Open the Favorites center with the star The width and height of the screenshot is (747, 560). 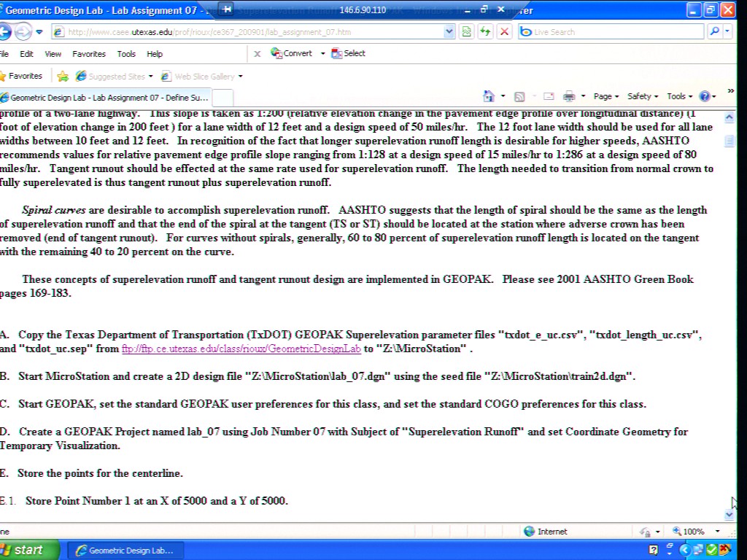[21, 76]
